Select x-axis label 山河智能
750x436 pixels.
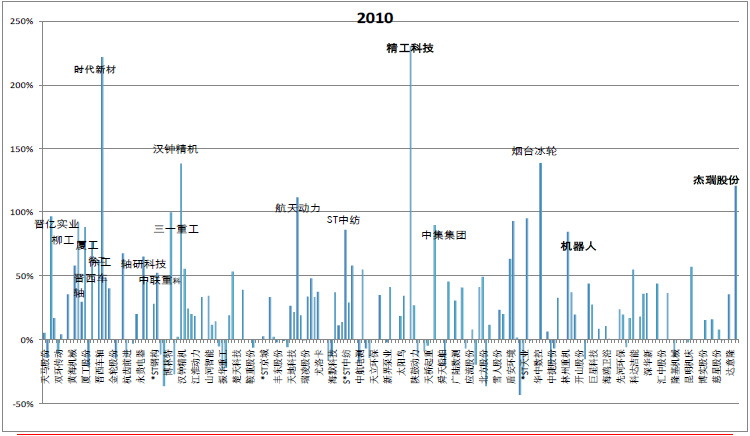(x=210, y=367)
